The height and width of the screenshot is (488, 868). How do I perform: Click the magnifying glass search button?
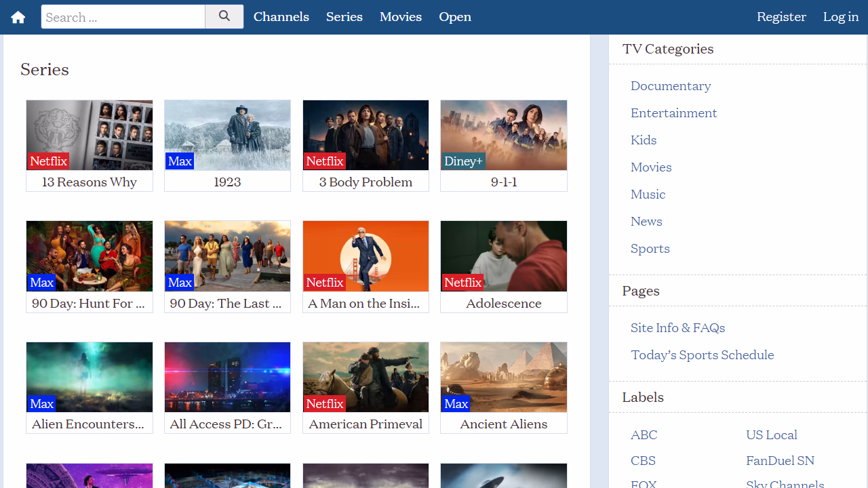224,17
